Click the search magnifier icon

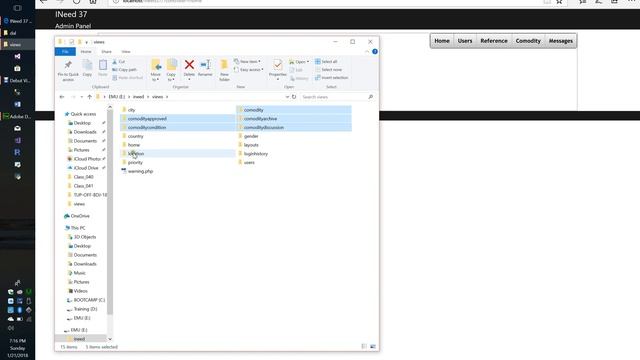370,97
